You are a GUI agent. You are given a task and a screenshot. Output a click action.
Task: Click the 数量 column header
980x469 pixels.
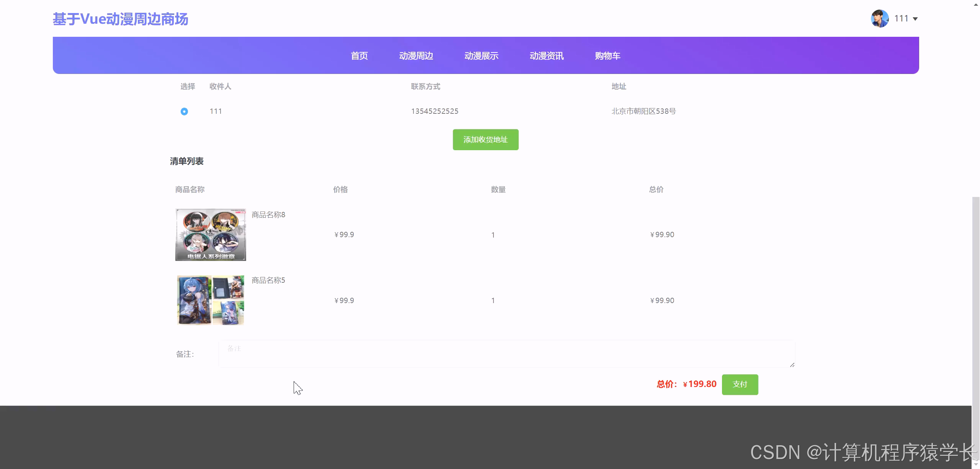coord(498,190)
